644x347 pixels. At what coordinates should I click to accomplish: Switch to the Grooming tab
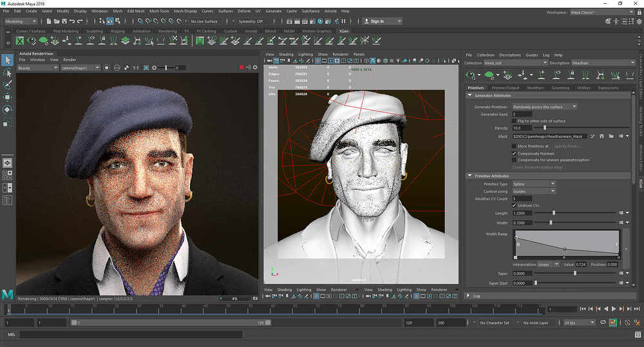[560, 88]
